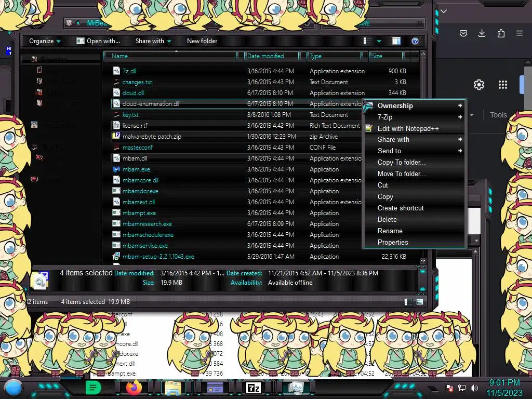This screenshot has width=532, height=399.
Task: Open the 7-Zip taskbar icon
Action: [253, 388]
